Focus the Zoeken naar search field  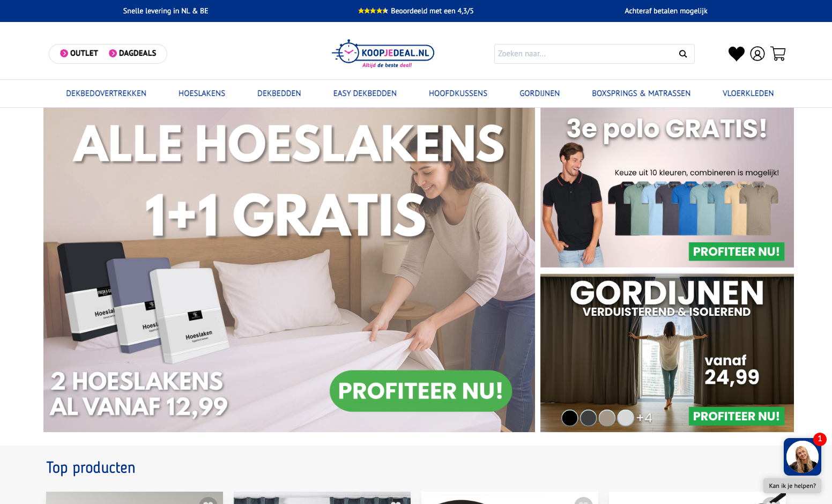(x=585, y=54)
